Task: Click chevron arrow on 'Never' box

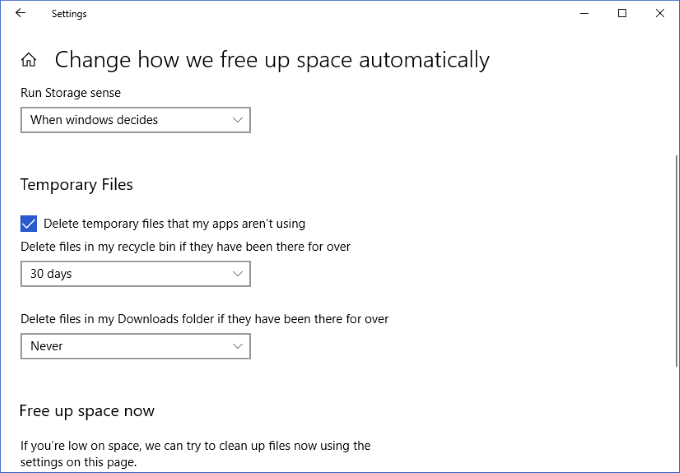Action: coord(237,346)
